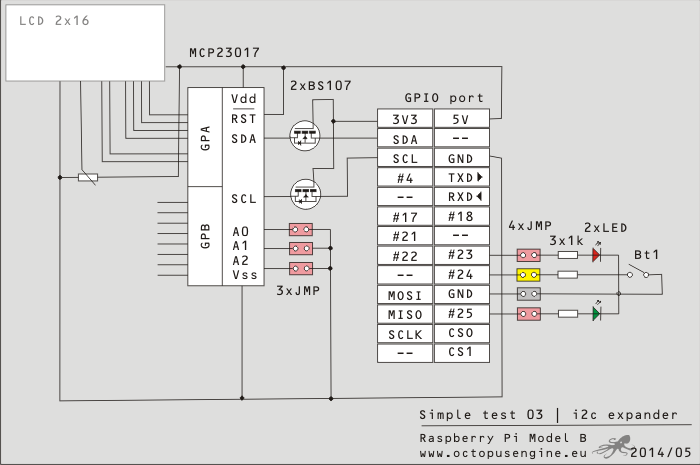Click the A2 address pin label

point(241,260)
